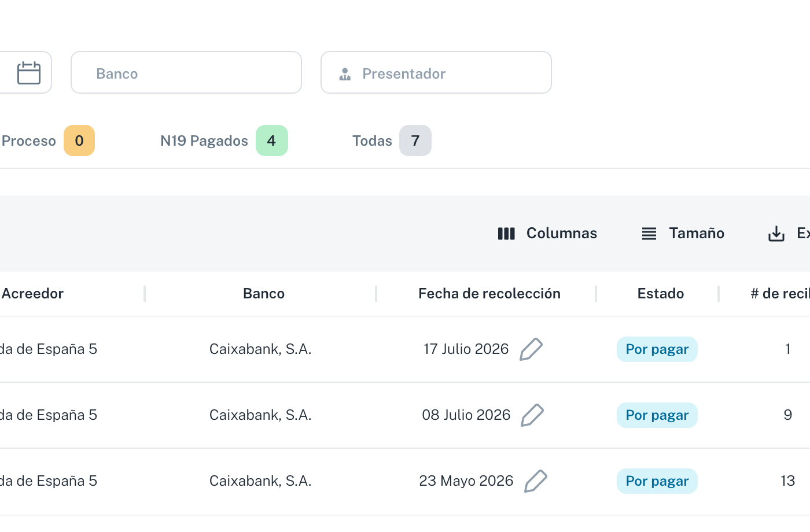Focus the Banco filter field
The height and width of the screenshot is (532, 810).
(186, 72)
